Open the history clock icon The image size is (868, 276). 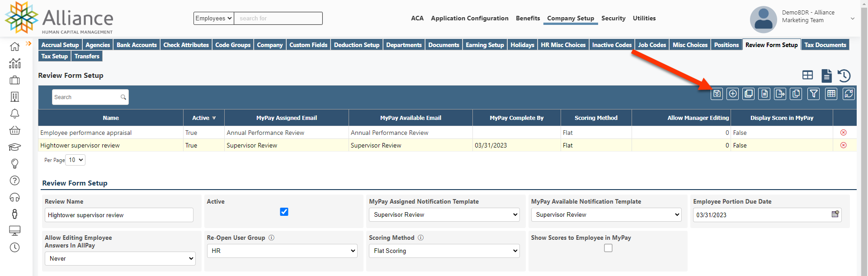point(844,76)
